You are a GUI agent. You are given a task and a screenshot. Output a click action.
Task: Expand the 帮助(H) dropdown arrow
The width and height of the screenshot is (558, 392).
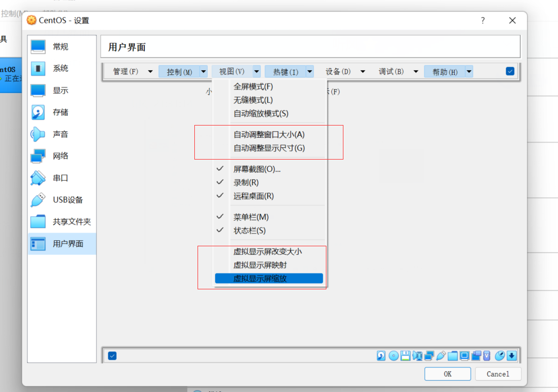[469, 72]
